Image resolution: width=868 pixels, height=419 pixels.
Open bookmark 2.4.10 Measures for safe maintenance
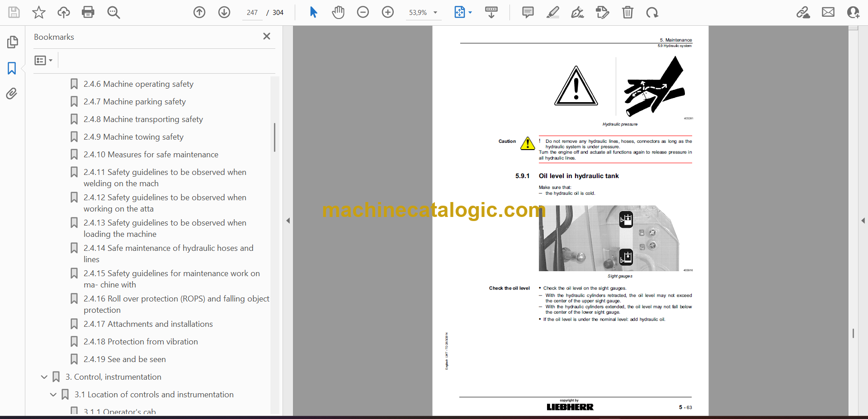[151, 155]
